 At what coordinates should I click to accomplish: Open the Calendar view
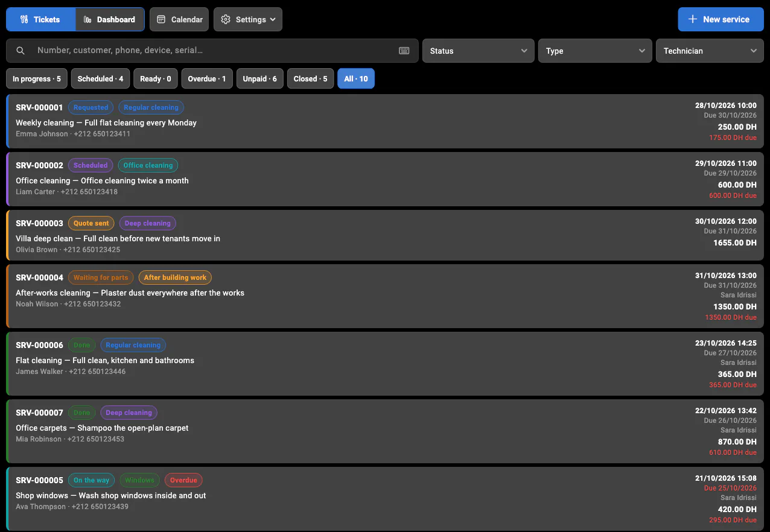(x=179, y=19)
